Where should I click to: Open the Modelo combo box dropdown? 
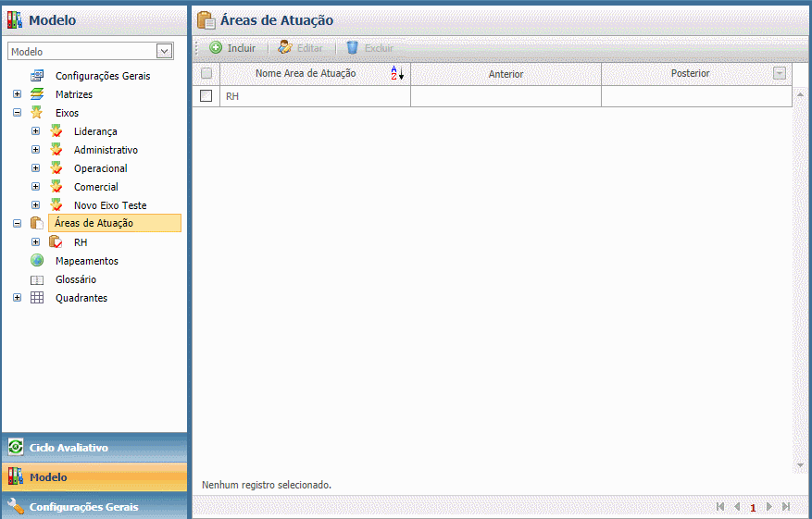pyautogui.click(x=165, y=52)
